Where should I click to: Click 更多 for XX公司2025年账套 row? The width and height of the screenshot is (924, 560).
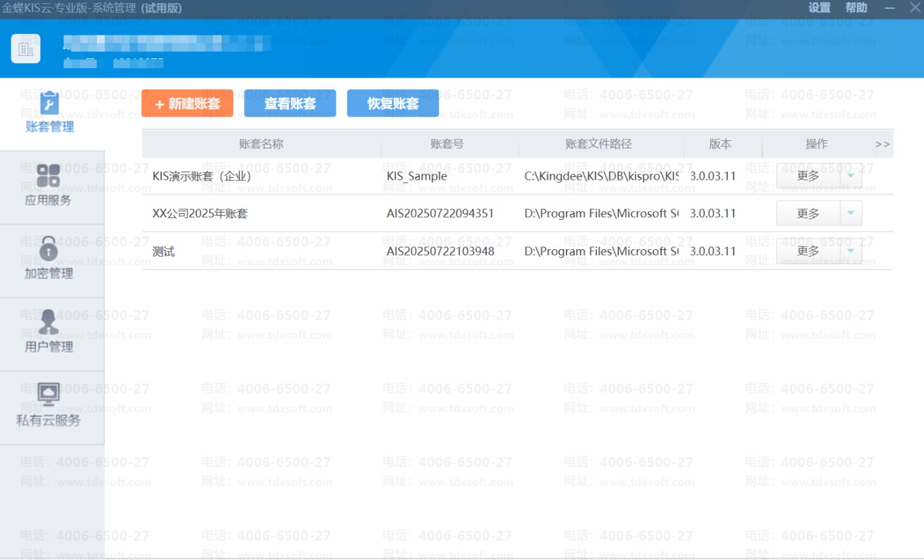pyautogui.click(x=808, y=213)
